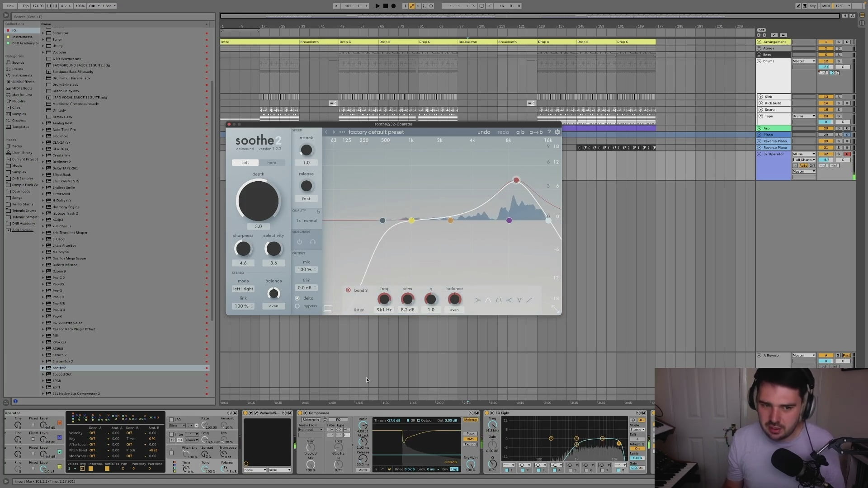Enable the delta radio button in soothe2

click(297, 298)
